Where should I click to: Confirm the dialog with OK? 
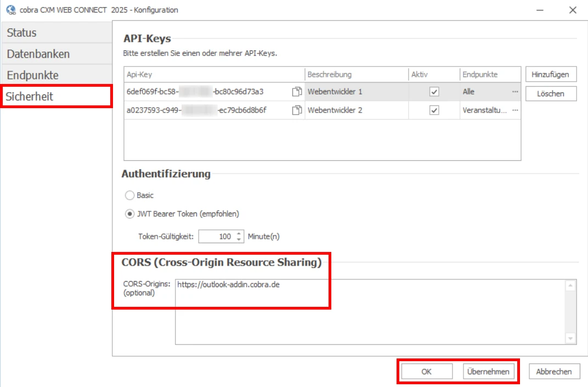tap(426, 372)
